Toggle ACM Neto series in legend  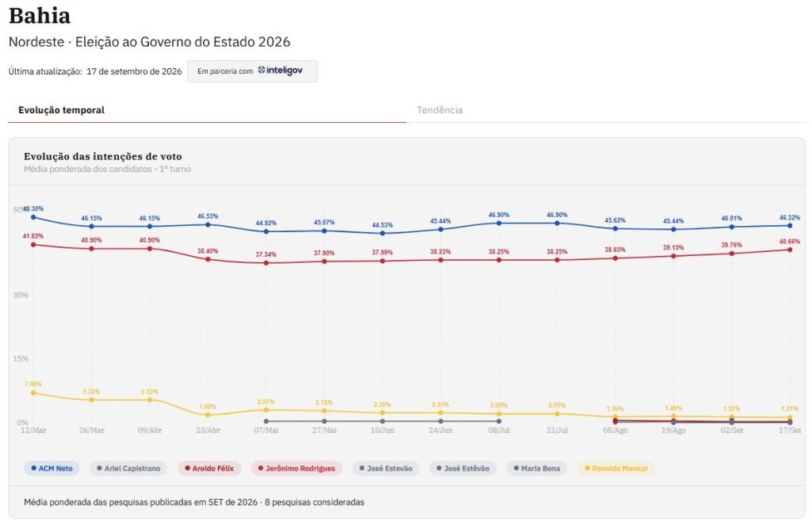pos(52,468)
